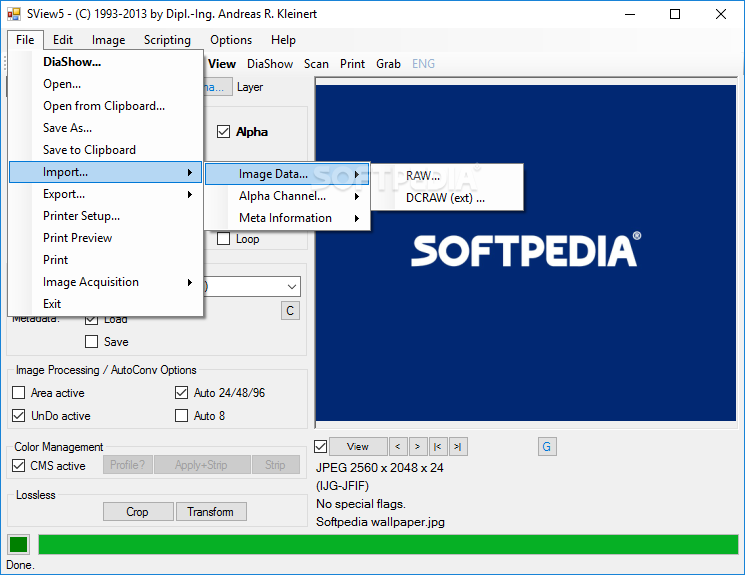Image resolution: width=745 pixels, height=575 pixels.
Task: Click the SView5 app icon in title bar
Action: pyautogui.click(x=14, y=14)
